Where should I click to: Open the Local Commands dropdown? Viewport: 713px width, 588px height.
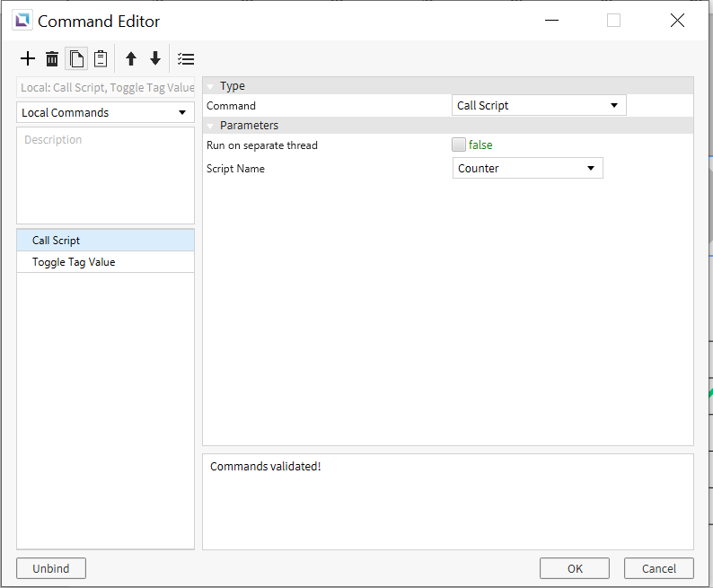105,112
